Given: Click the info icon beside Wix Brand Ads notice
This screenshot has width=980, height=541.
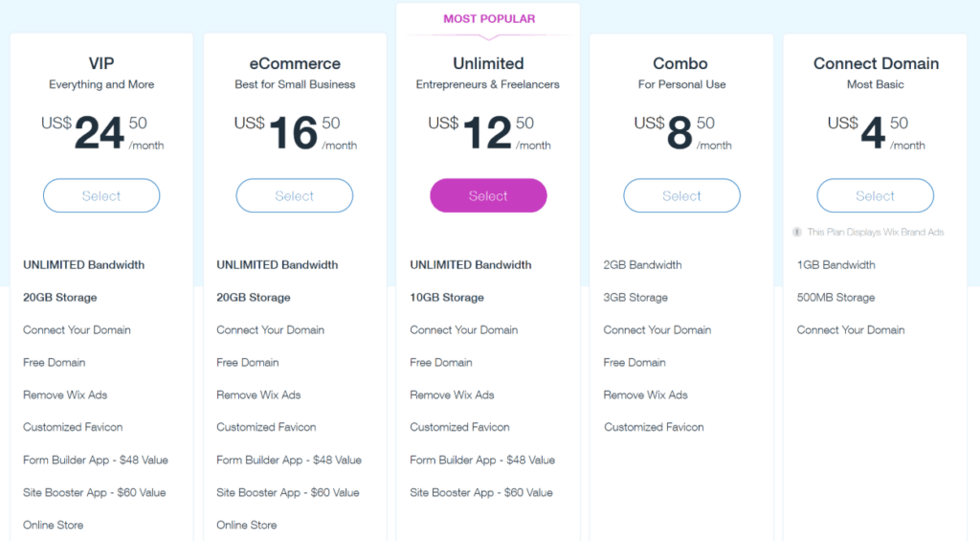Looking at the screenshot, I should [797, 232].
